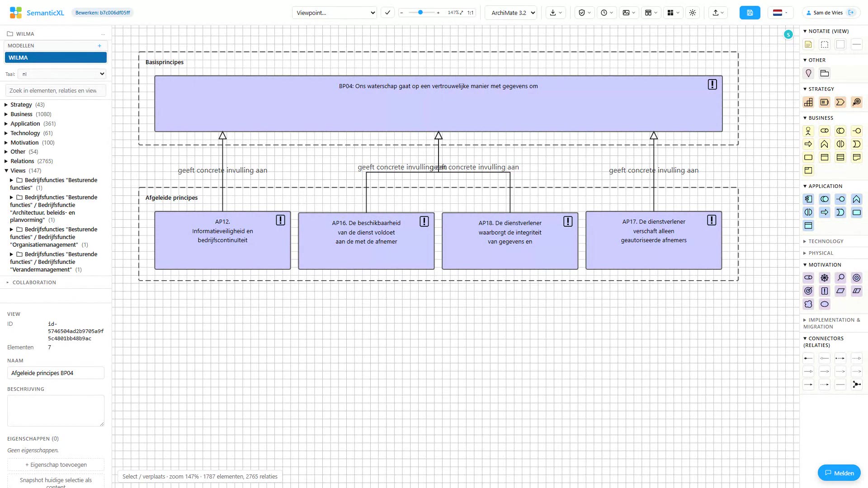This screenshot has height=488, width=868.
Task: Select the Stakeholder motivation element icon
Action: (x=808, y=278)
